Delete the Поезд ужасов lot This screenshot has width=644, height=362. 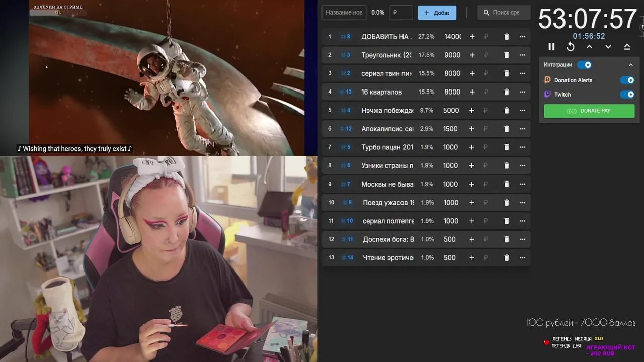point(507,203)
